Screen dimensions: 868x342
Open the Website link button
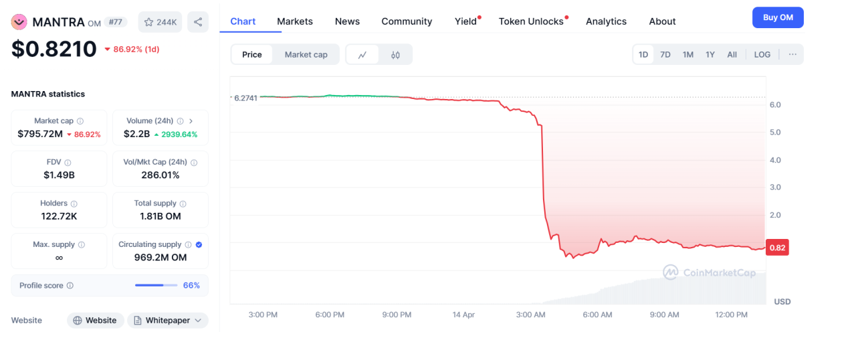pos(96,321)
